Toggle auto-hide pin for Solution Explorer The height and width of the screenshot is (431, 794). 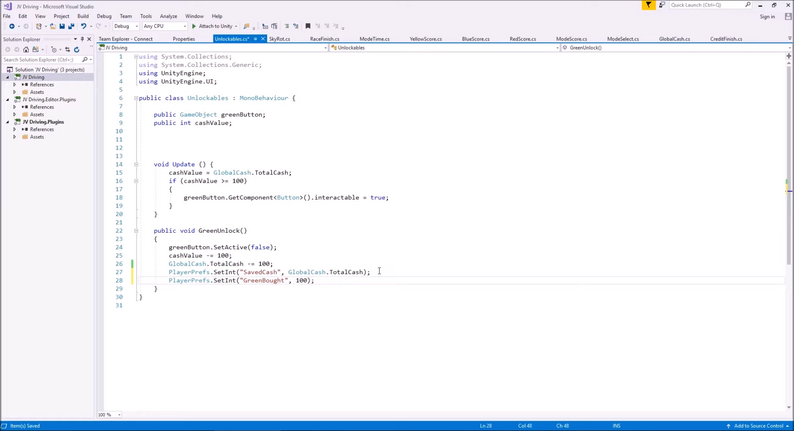pyautogui.click(x=82, y=39)
